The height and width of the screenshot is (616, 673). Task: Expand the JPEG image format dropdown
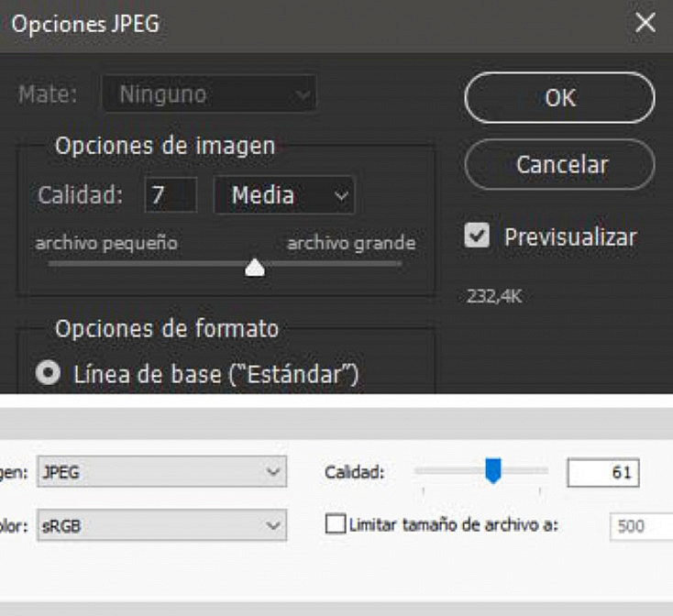click(x=161, y=472)
